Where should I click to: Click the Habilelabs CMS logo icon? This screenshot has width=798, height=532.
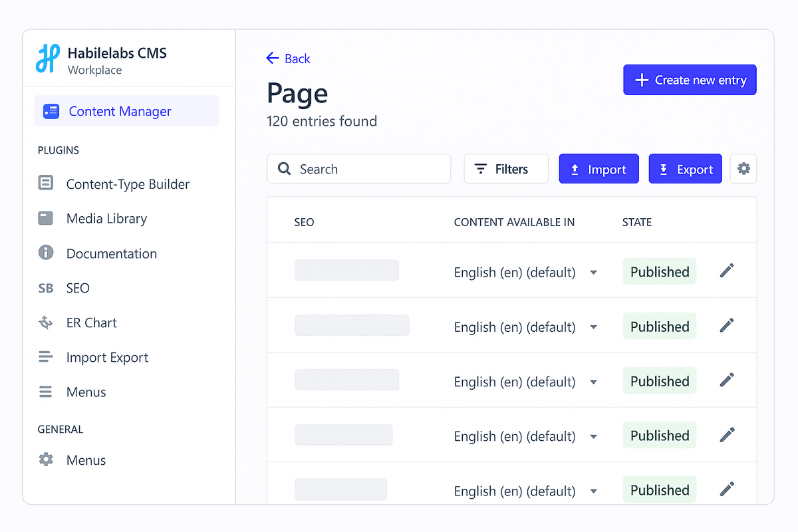[x=48, y=59]
